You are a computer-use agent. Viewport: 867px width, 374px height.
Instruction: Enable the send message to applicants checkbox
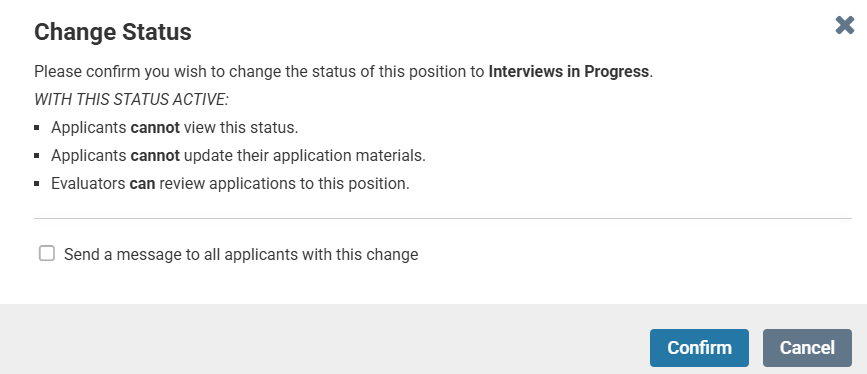(x=46, y=253)
